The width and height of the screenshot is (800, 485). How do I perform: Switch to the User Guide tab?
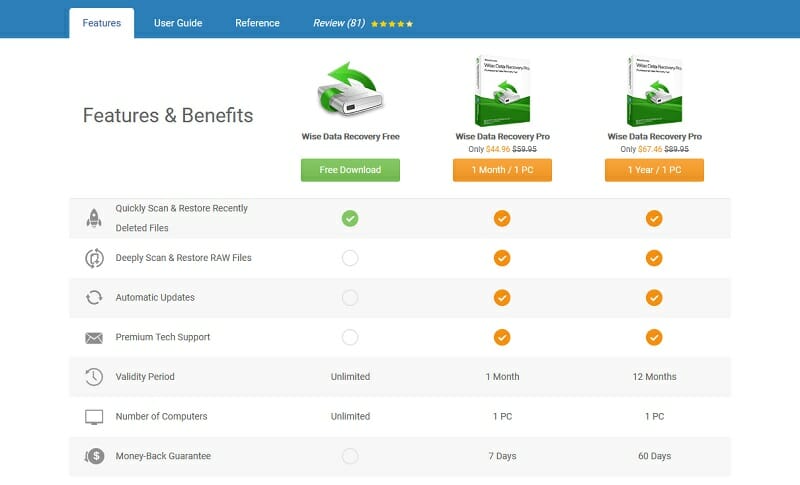coord(178,23)
